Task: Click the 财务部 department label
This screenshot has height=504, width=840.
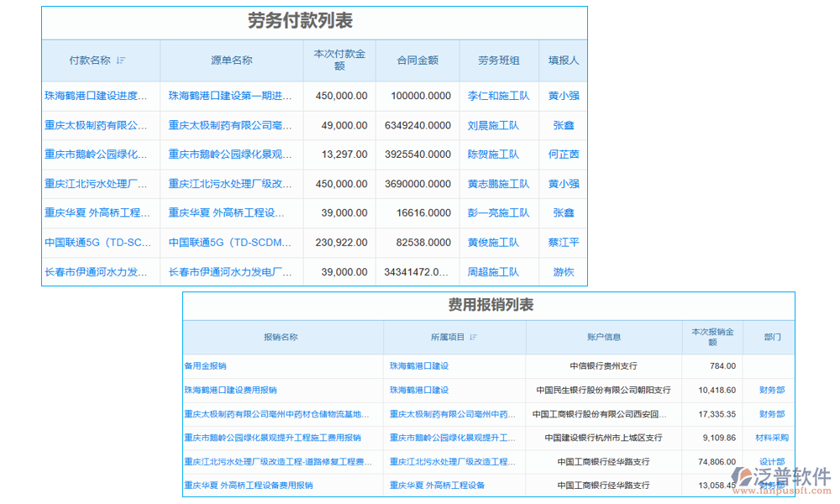Action: point(771,390)
